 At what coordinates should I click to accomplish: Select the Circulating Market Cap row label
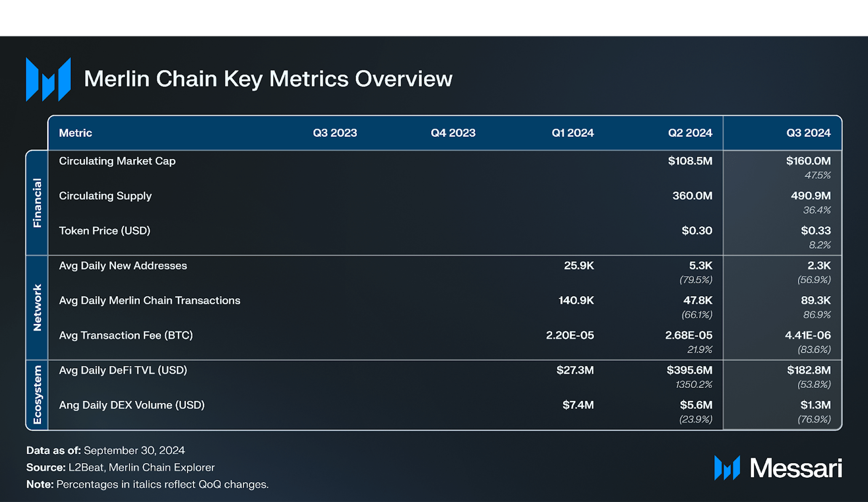117,161
